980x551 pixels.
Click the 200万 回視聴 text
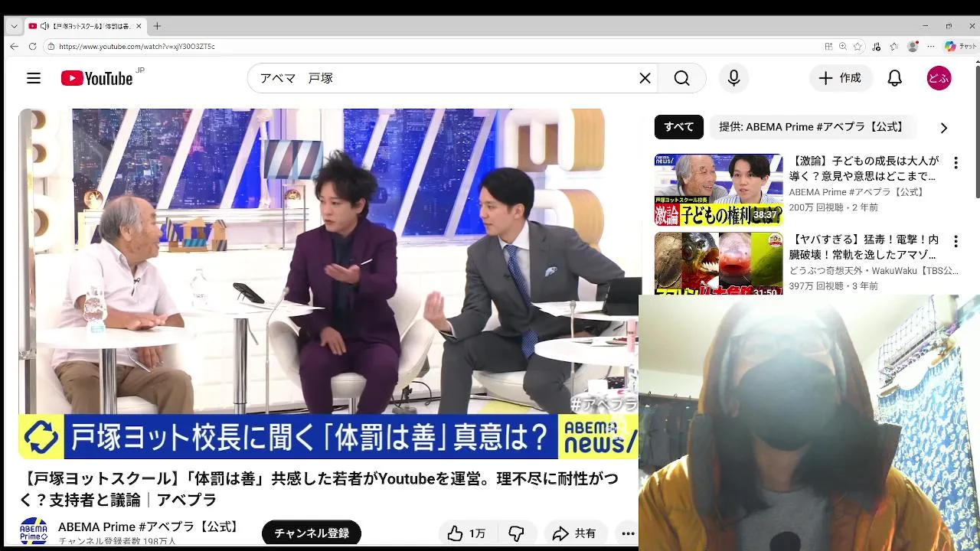coord(818,207)
